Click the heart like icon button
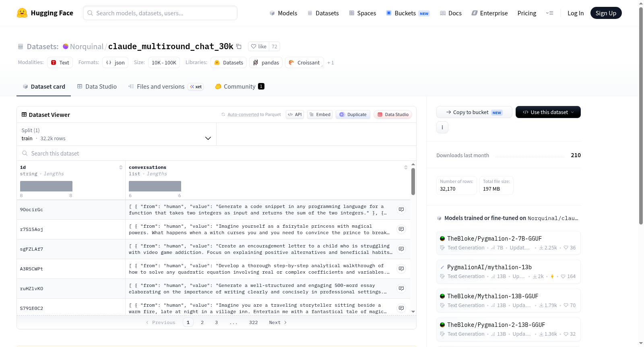The width and height of the screenshot is (644, 347). [258, 46]
